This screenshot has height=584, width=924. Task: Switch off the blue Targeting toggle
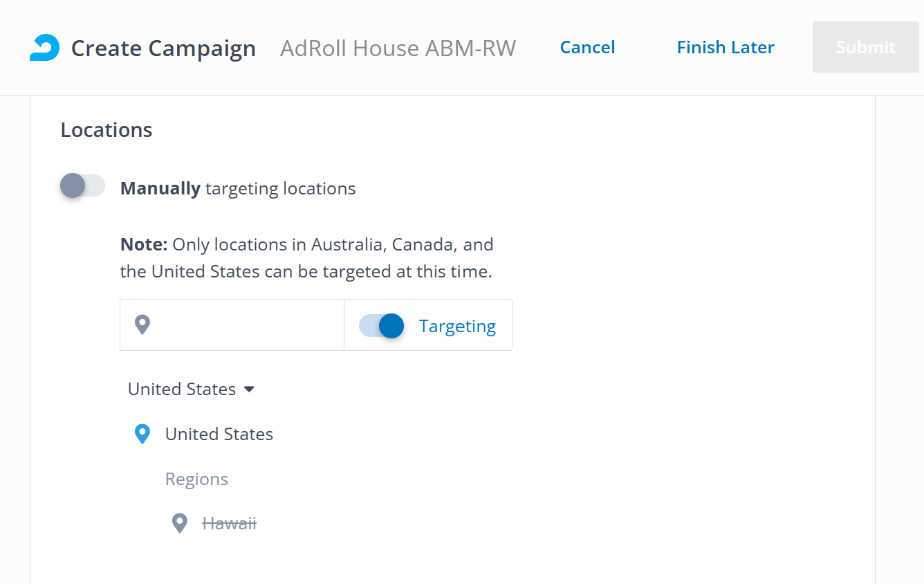(x=382, y=326)
